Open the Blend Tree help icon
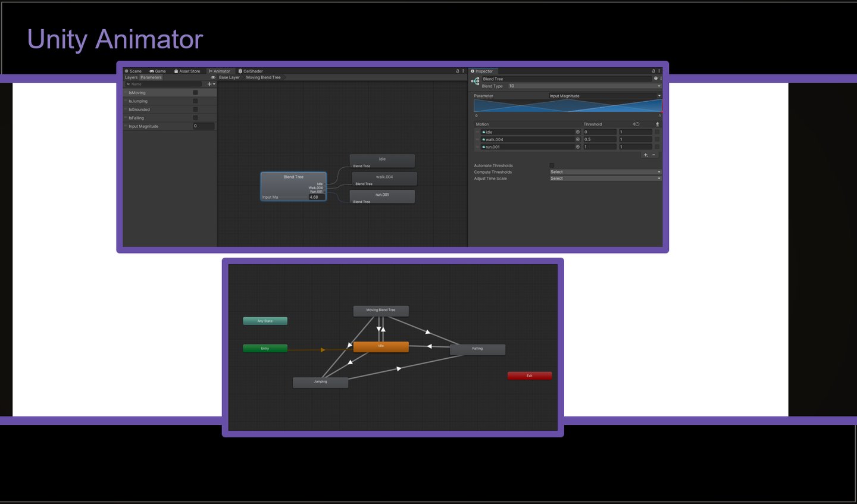Screen dimensions: 857x504 656,79
